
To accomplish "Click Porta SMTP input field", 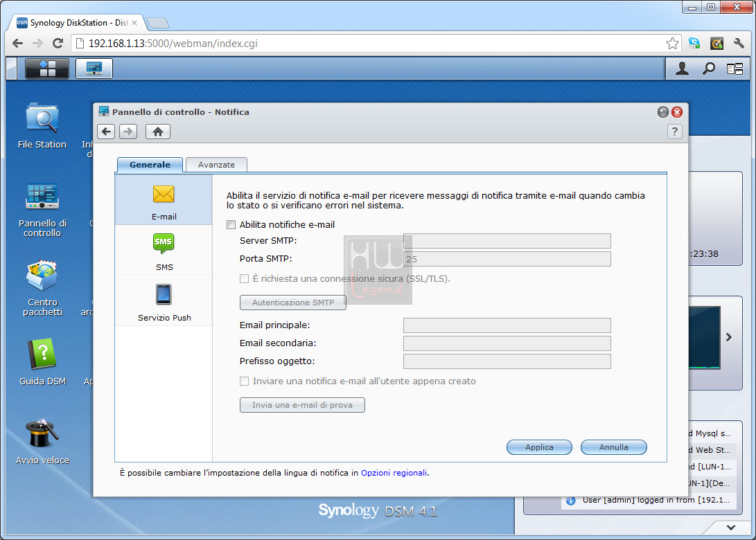I will 507,259.
